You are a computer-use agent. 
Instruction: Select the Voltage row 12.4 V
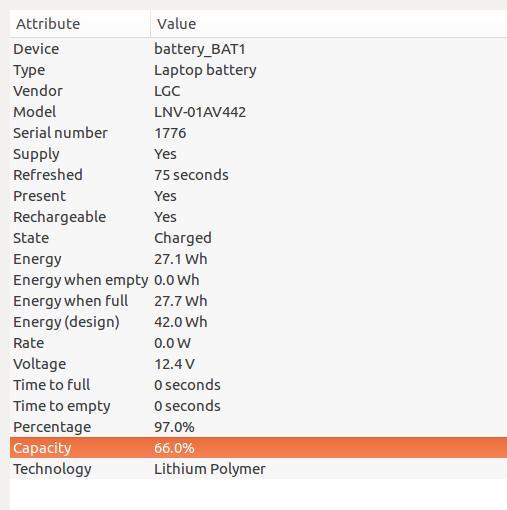[x=258, y=364]
